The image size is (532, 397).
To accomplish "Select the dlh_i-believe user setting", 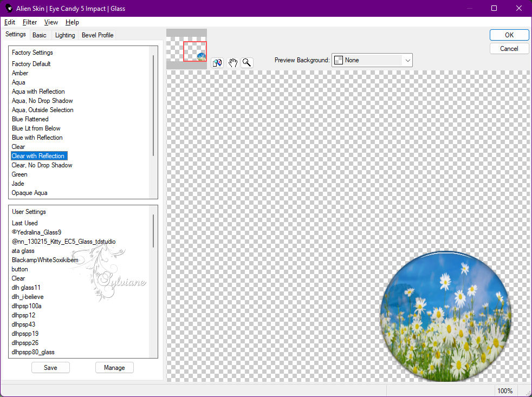I will point(28,297).
